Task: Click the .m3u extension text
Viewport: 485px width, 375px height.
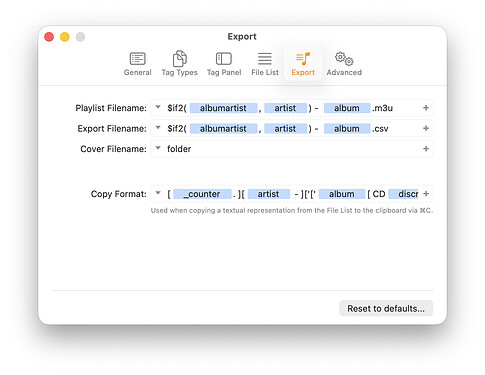Action: coord(382,108)
